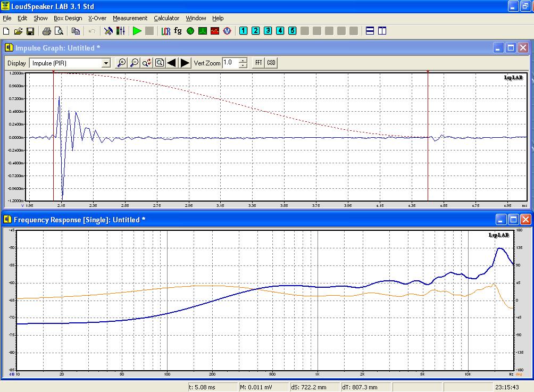This screenshot has width=534, height=392.
Task: Tile windows vertically using the toolbar icon
Action: 382,31
